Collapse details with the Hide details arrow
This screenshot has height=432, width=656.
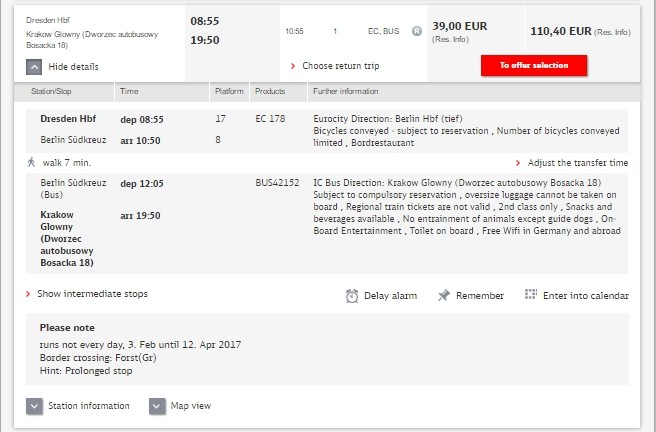tap(34, 66)
